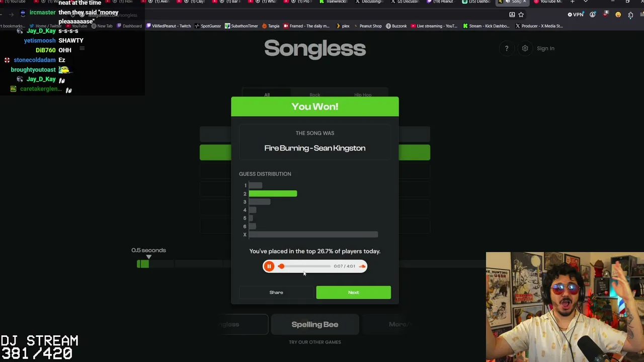Viewport: 644px width, 362px height.
Task: Open the Stream Kick Dashboard bookmark
Action: (486, 26)
